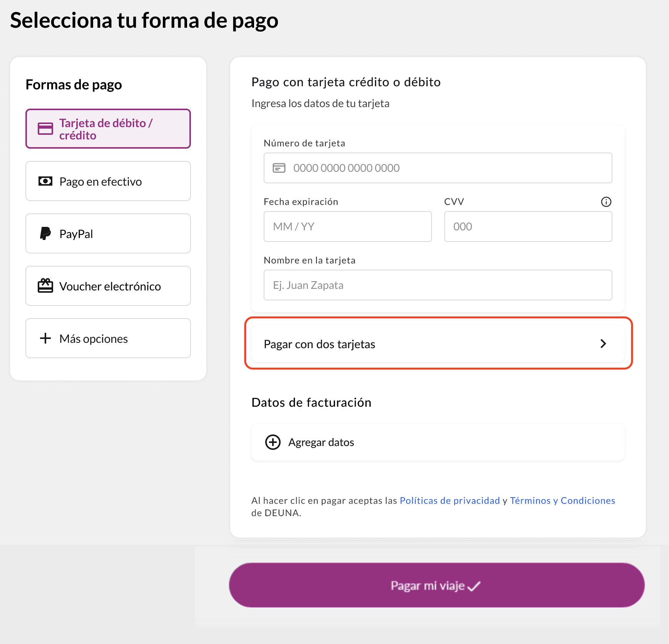Viewport: 669px width, 644px height.
Task: Open Pagar con dos tarjetas row
Action: [438, 344]
